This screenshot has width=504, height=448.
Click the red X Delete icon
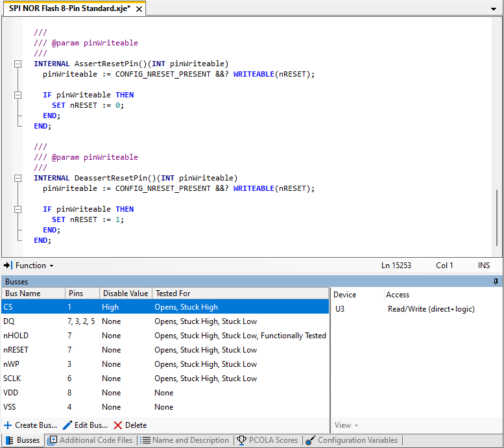(x=118, y=425)
